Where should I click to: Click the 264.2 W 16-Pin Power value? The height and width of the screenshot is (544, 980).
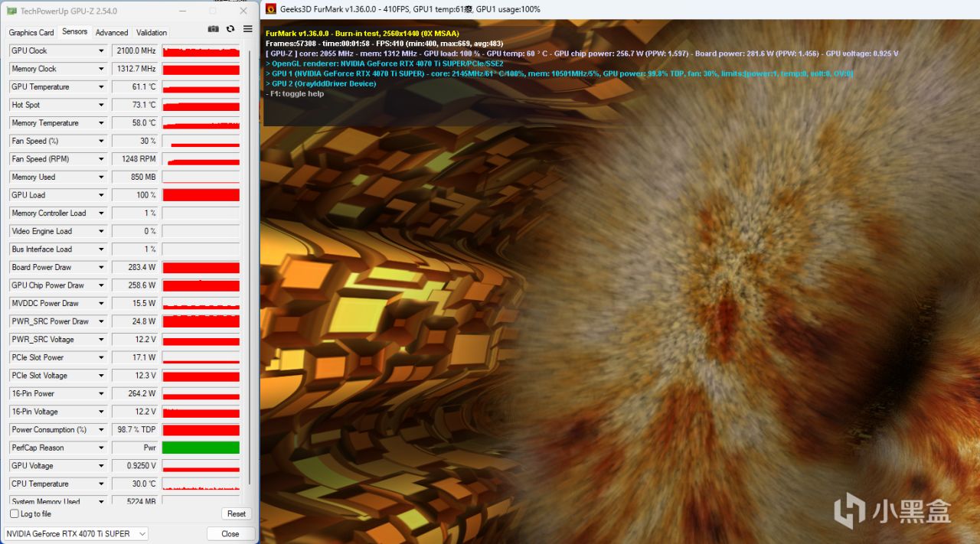pos(135,394)
